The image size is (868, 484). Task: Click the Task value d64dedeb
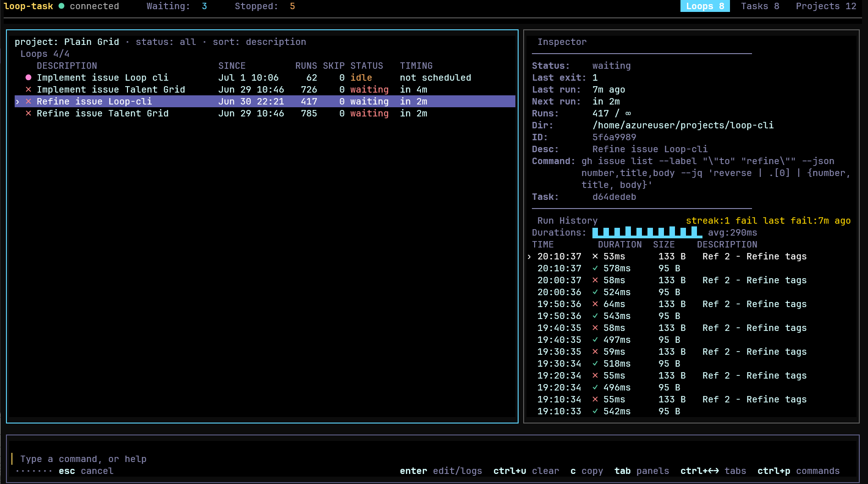(x=614, y=197)
